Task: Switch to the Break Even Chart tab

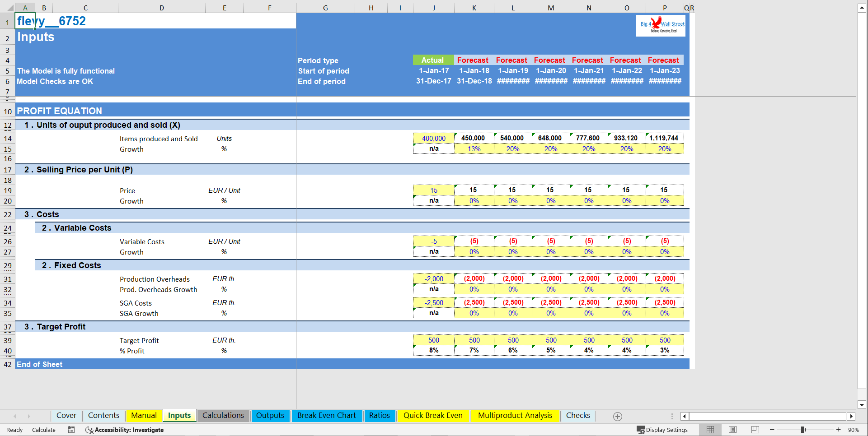Action: tap(326, 415)
